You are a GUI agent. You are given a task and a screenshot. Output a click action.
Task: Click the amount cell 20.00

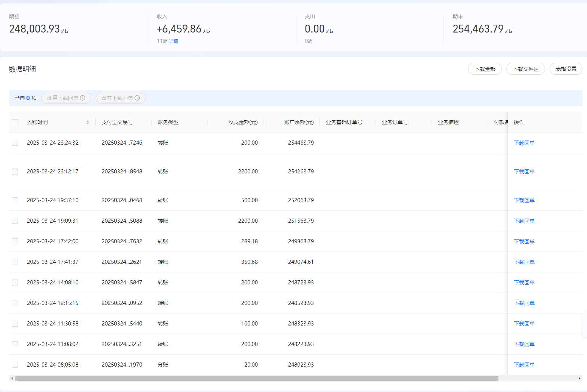point(251,365)
